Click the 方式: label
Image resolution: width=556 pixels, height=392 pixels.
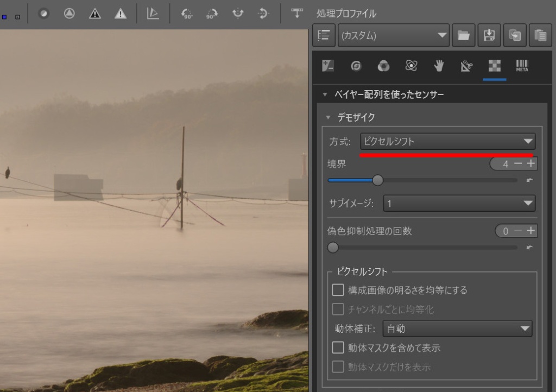[x=339, y=142]
